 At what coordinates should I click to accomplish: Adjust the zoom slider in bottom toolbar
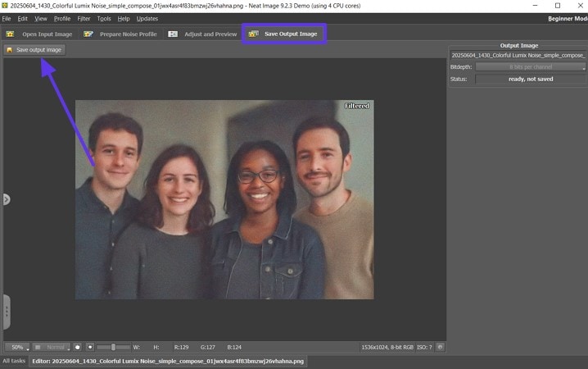pyautogui.click(x=113, y=347)
